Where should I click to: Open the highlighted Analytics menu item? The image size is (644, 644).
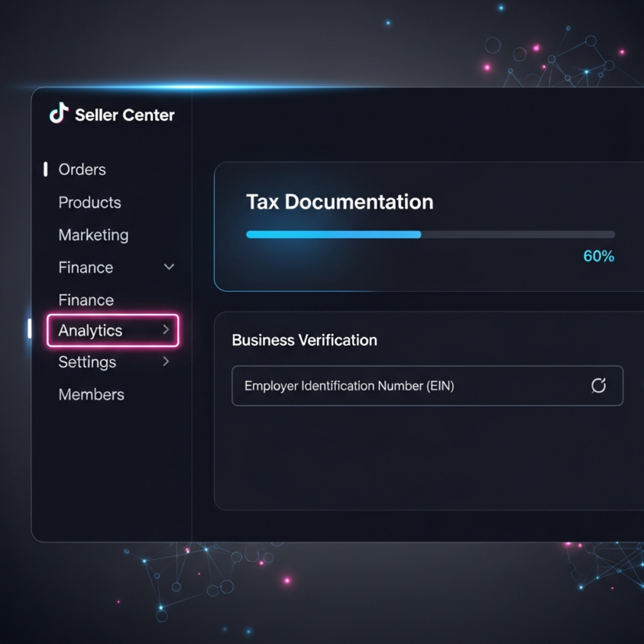(x=113, y=331)
